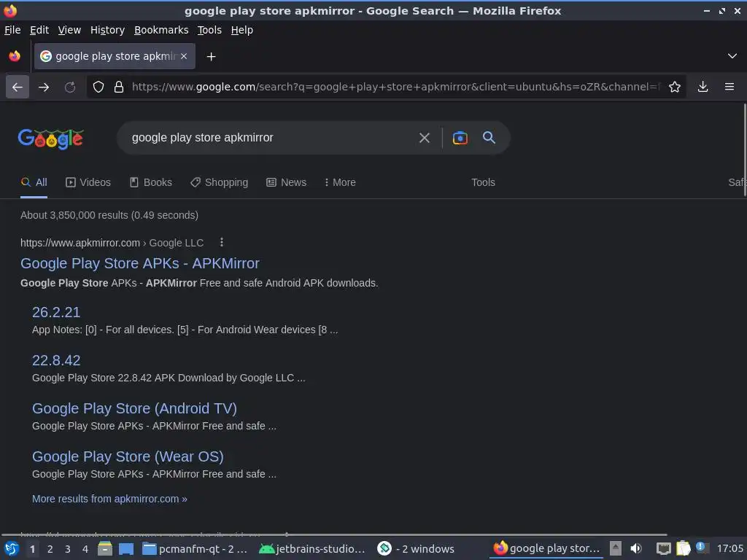The height and width of the screenshot is (560, 747).
Task: Switch to jetbrains-studio taskbar window
Action: coord(312,548)
